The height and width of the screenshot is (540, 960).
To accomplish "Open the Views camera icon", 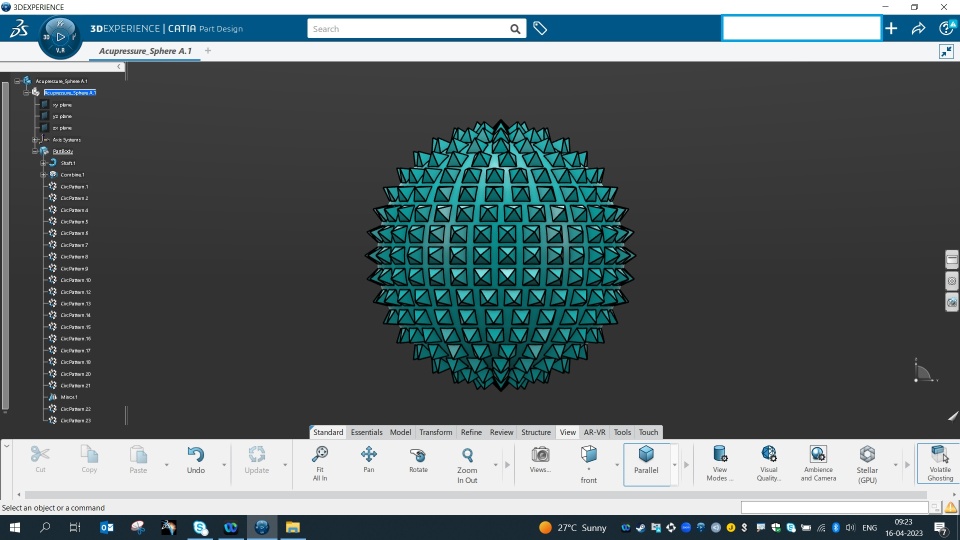I will point(540,459).
